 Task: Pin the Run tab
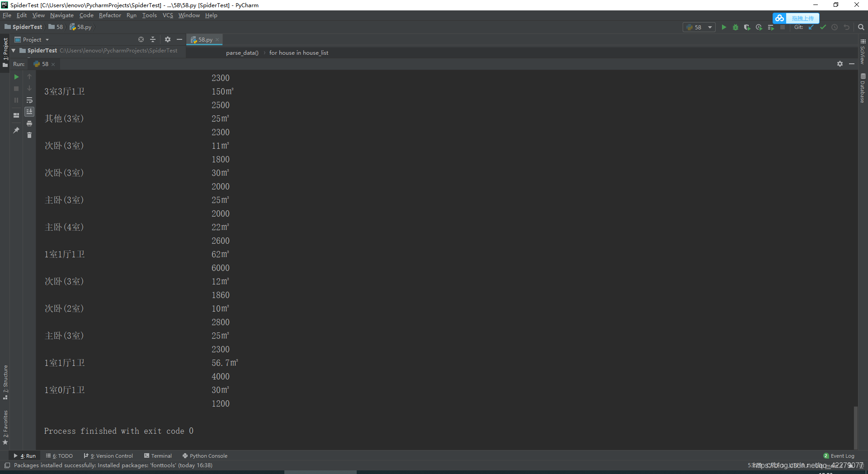pyautogui.click(x=16, y=130)
